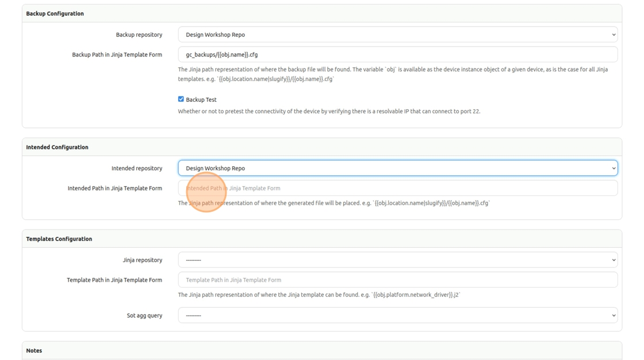Image resolution: width=644 pixels, height=360 pixels.
Task: Edit the Backup Path in Jinja Template field
Action: [x=397, y=55]
